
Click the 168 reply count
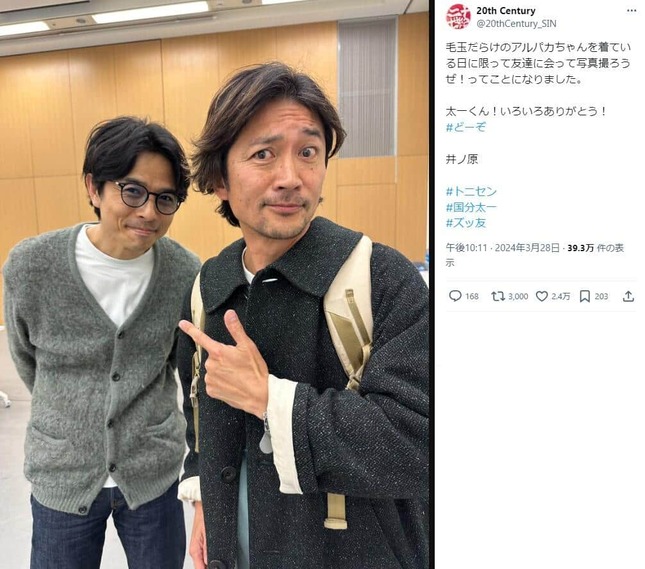point(472,296)
